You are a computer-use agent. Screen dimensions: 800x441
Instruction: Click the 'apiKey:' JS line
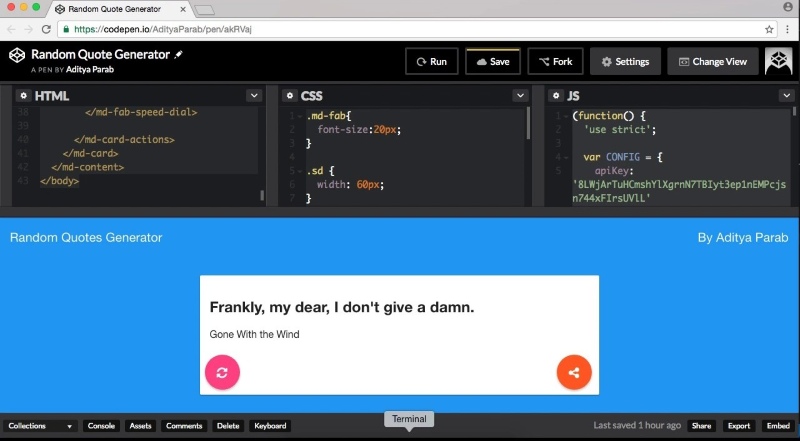(614, 171)
